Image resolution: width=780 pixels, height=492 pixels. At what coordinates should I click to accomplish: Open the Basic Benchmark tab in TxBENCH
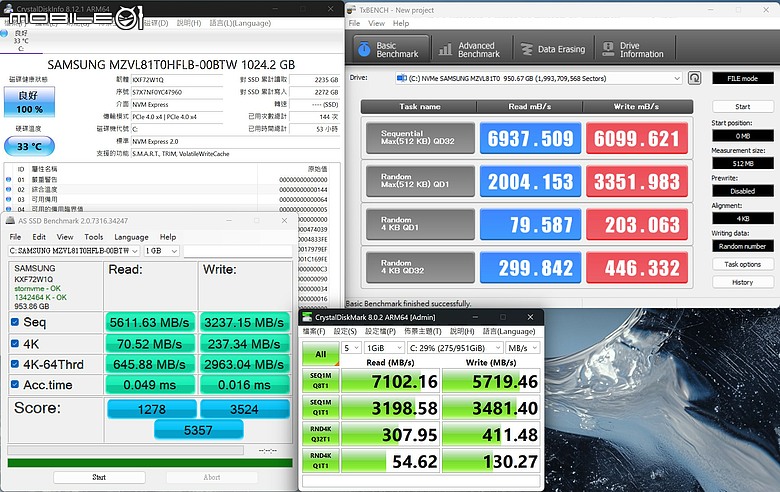point(391,49)
